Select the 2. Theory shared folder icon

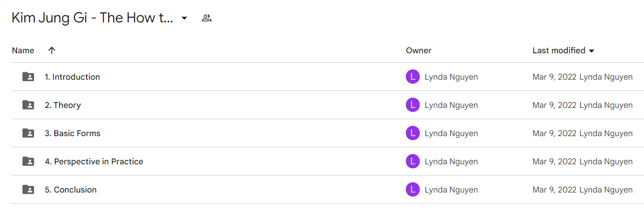(x=28, y=105)
